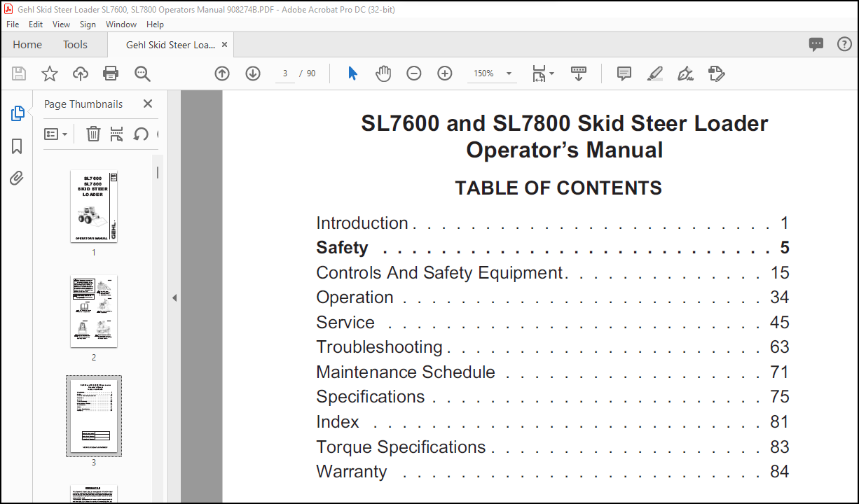
Task: Click the read mode keyboard icon
Action: (579, 73)
